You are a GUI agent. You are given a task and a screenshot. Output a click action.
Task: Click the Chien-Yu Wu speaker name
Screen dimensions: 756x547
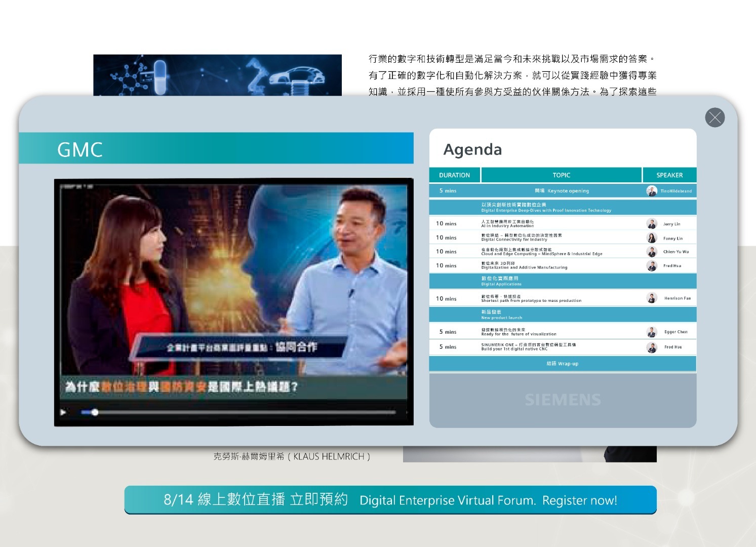[676, 252]
